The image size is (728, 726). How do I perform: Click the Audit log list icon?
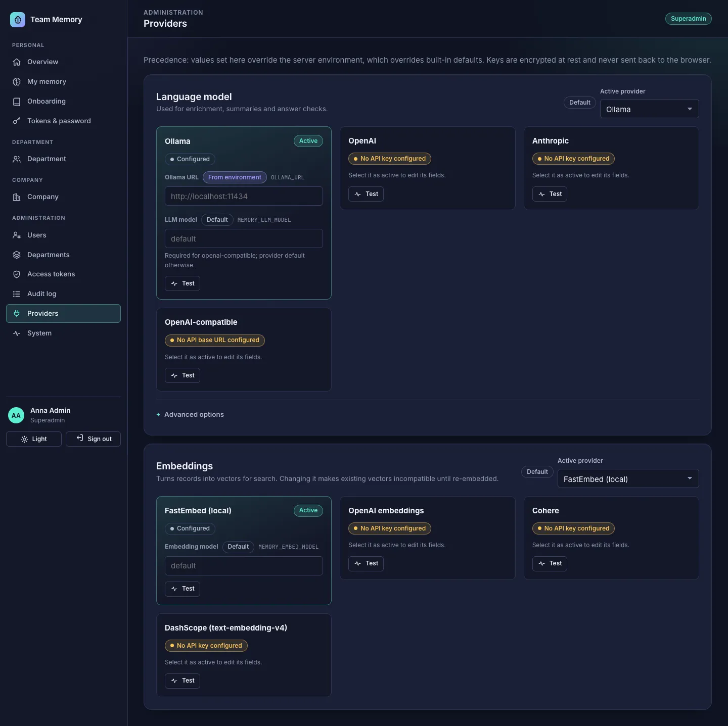tap(17, 294)
